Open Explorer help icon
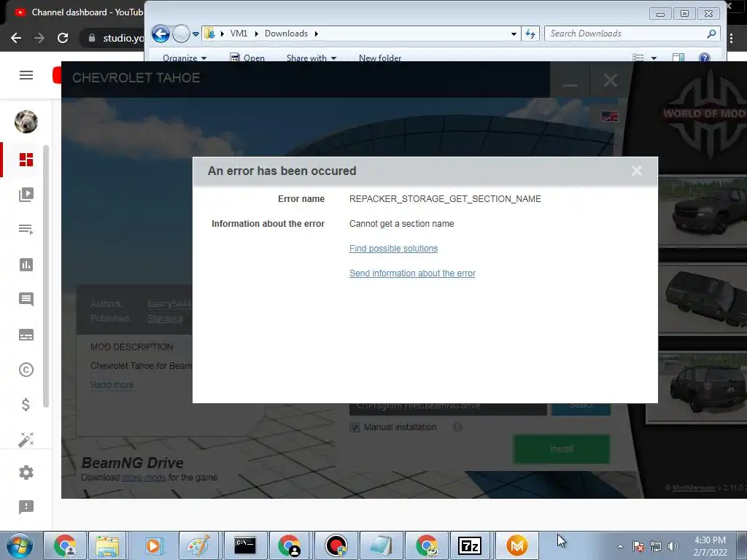 point(704,58)
